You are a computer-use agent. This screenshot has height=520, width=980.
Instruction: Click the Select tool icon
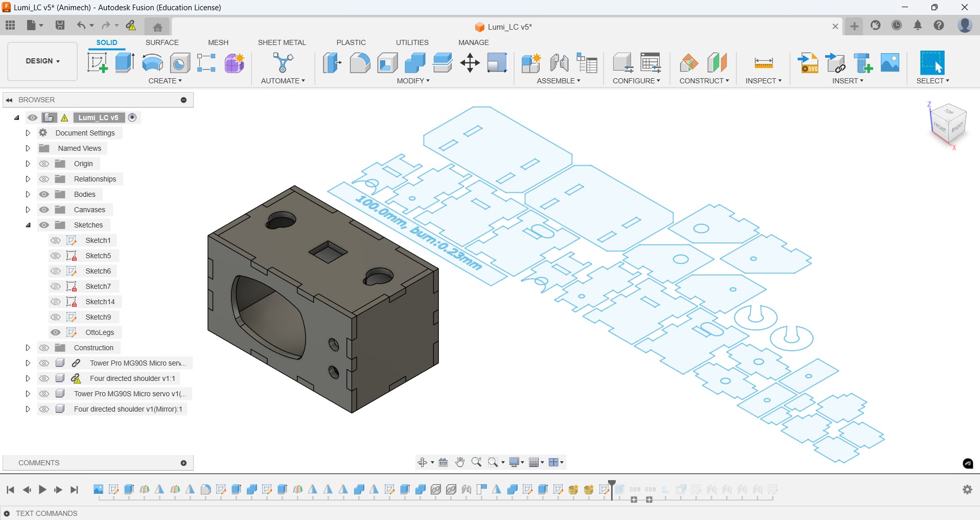point(932,63)
